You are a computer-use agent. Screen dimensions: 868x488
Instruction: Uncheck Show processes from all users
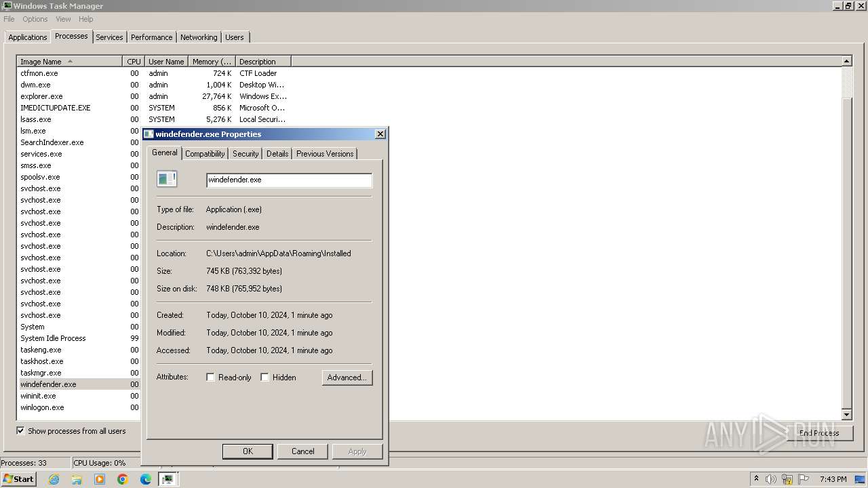(20, 430)
